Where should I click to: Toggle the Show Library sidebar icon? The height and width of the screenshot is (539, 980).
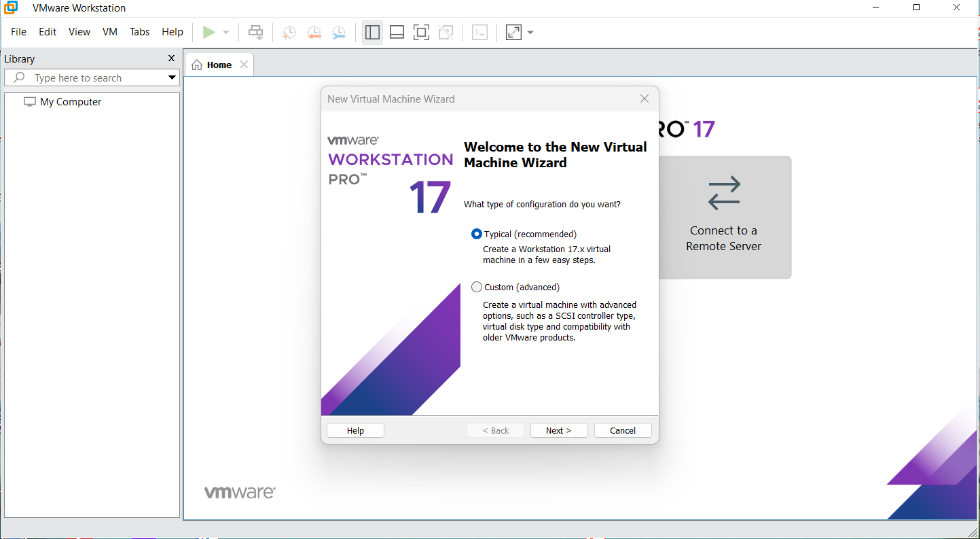[372, 32]
